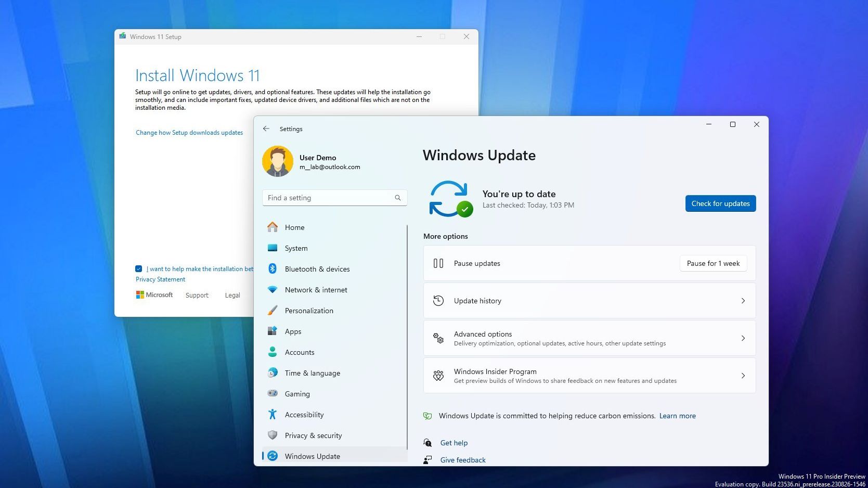Click the Check for updates button
The width and height of the screenshot is (868, 488).
[720, 203]
